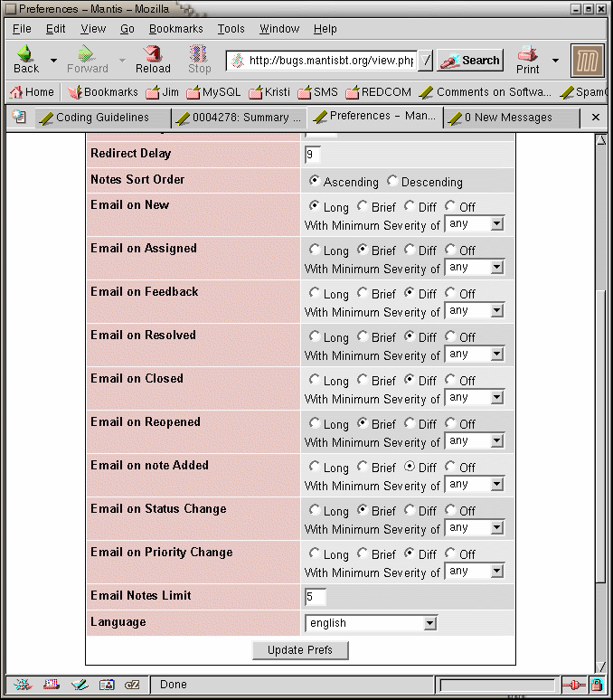Open the Navigator icon in status bar
613x700 pixels.
(x=24, y=685)
